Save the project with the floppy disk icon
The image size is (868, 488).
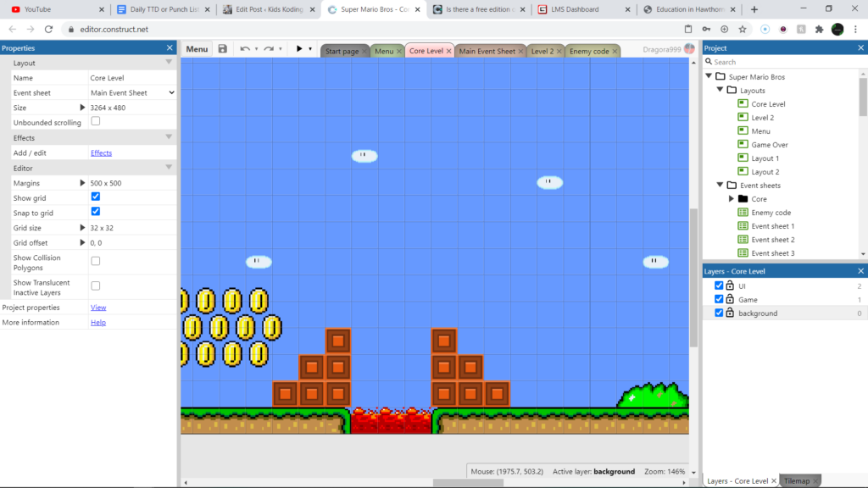(223, 48)
